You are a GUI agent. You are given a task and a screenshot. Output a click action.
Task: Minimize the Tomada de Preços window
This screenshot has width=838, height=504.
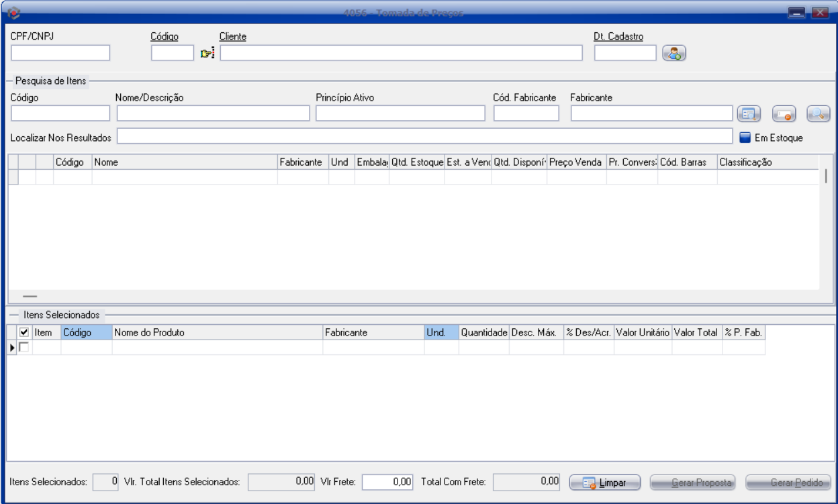797,12
